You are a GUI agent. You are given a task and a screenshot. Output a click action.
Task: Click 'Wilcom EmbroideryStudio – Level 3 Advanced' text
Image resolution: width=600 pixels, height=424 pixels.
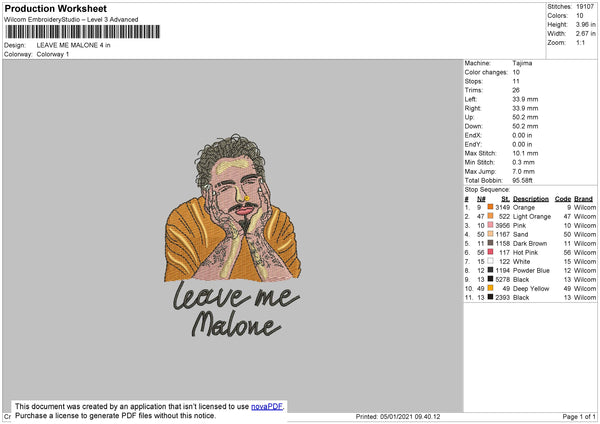71,20
